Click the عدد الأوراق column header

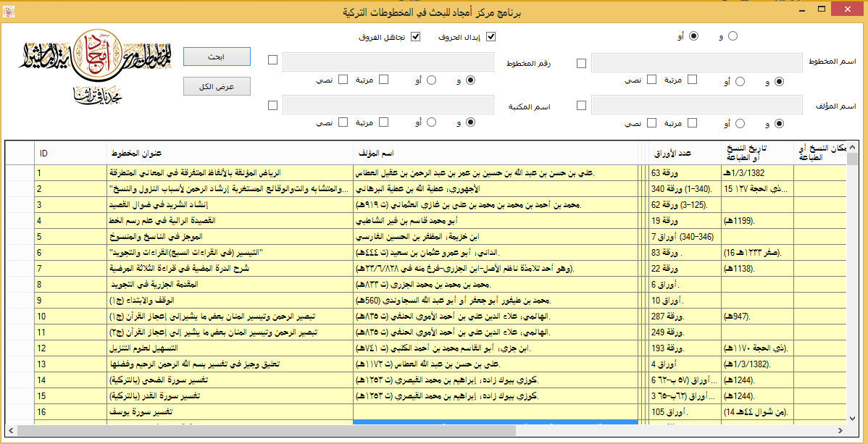click(x=681, y=153)
